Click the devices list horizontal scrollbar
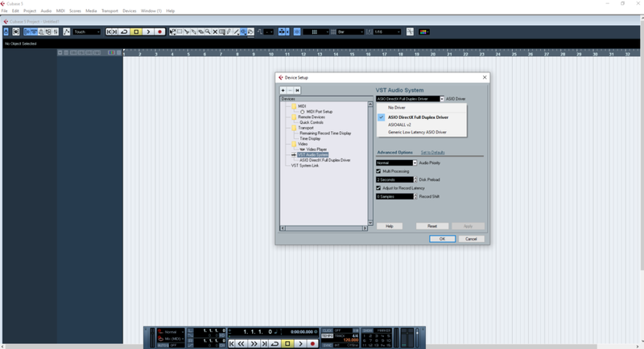Screen dimensions: 644x349 [324, 228]
